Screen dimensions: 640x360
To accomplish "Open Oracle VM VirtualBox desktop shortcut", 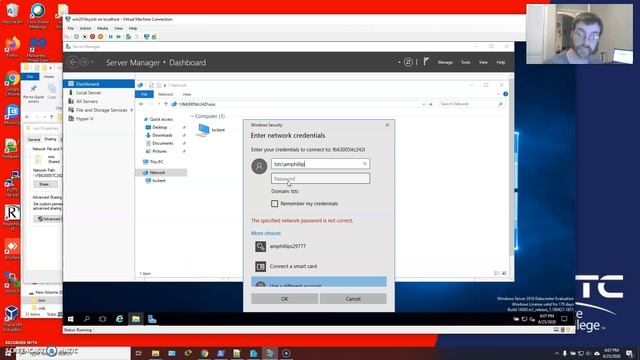I will (x=11, y=318).
